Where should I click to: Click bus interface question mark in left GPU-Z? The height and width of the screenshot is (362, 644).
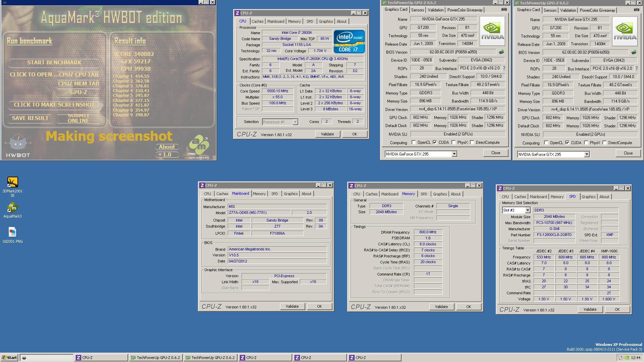[504, 68]
